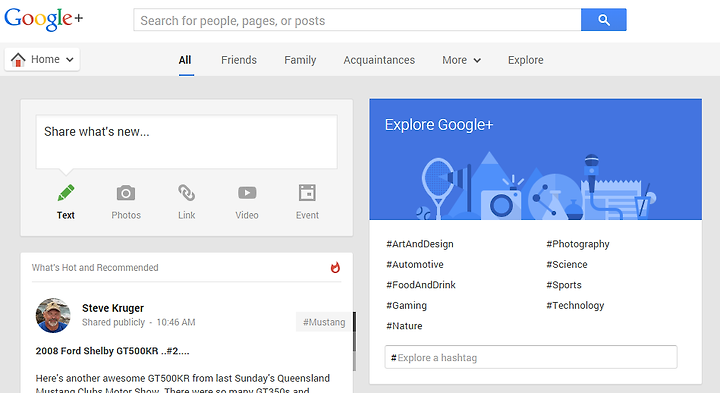Click the blue search magnifier button
Viewport: 720px width, 393px height.
click(603, 20)
